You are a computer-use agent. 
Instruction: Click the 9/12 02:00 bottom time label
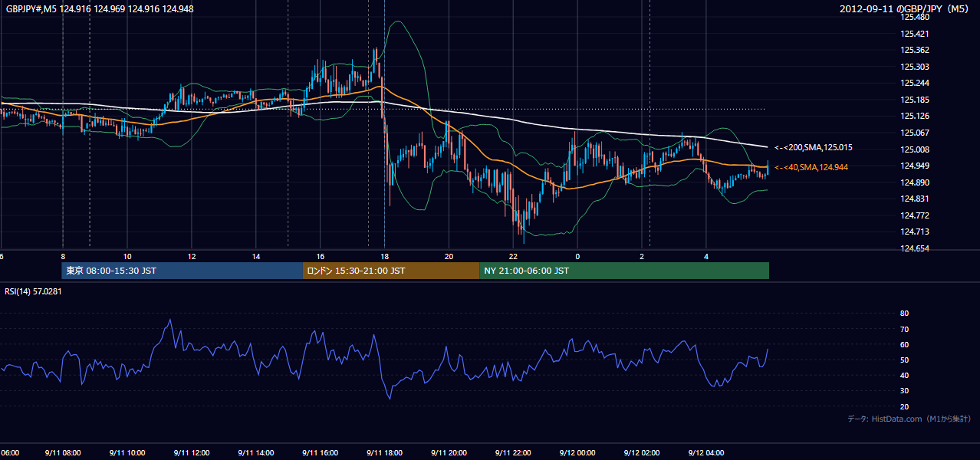tap(642, 453)
